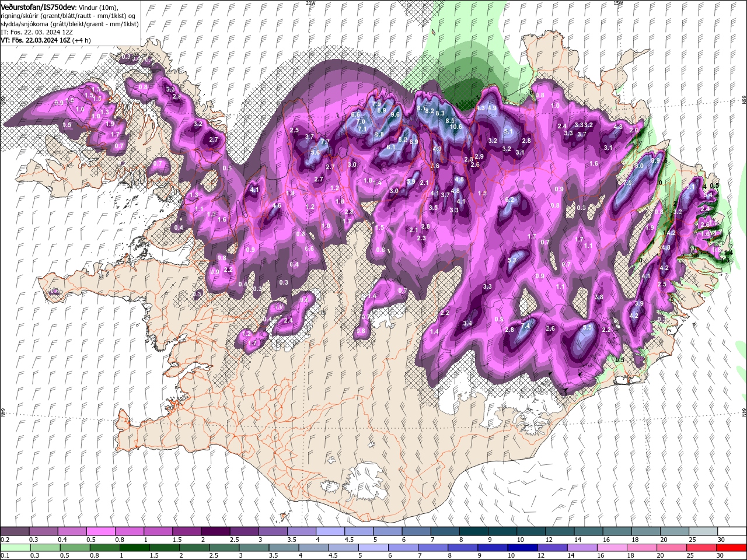Pick lower-row light pink swatch between 16 and 18

[x=612, y=548]
